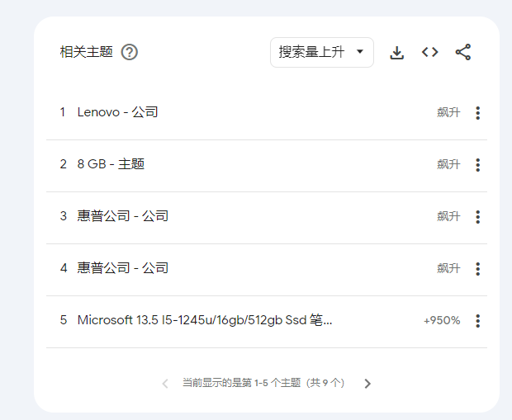The image size is (512, 420).
Task: Click the share icon in the card header
Action: pyautogui.click(x=463, y=52)
